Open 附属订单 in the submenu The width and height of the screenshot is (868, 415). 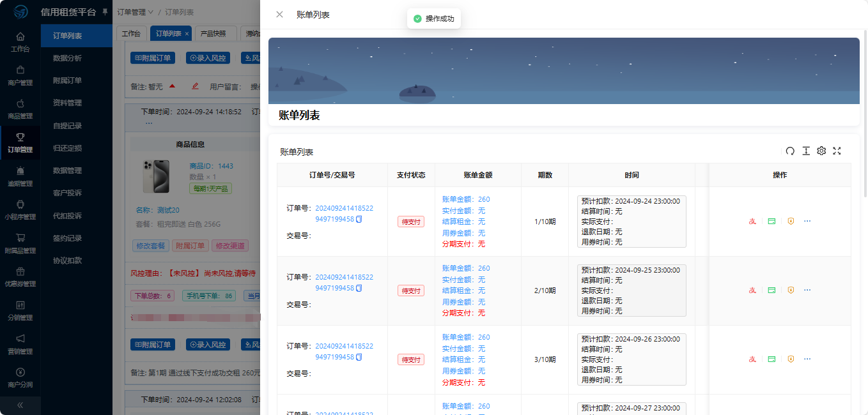(77, 80)
